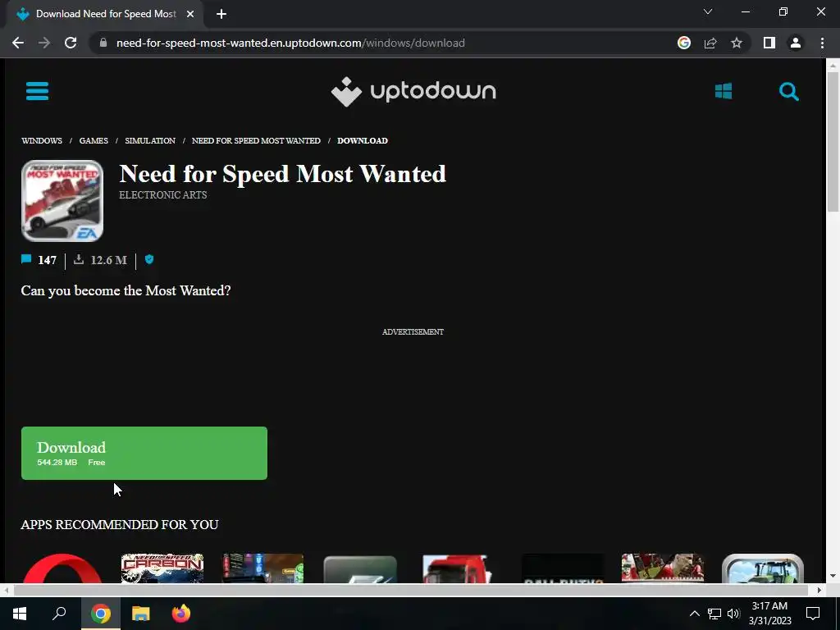
Task: Open taskbar search
Action: pyautogui.click(x=59, y=614)
